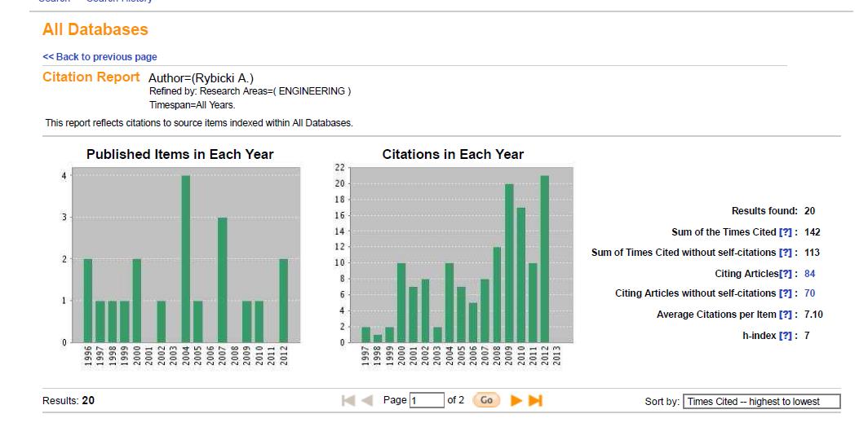
Task: Go to previous page arrow
Action: click(x=367, y=401)
